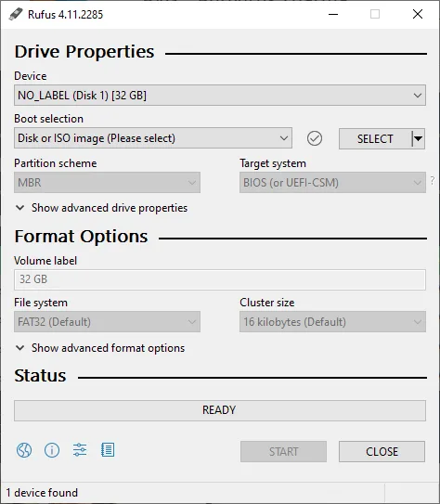Click the checksum checkmark icon
This screenshot has width=440, height=504.
pos(315,138)
